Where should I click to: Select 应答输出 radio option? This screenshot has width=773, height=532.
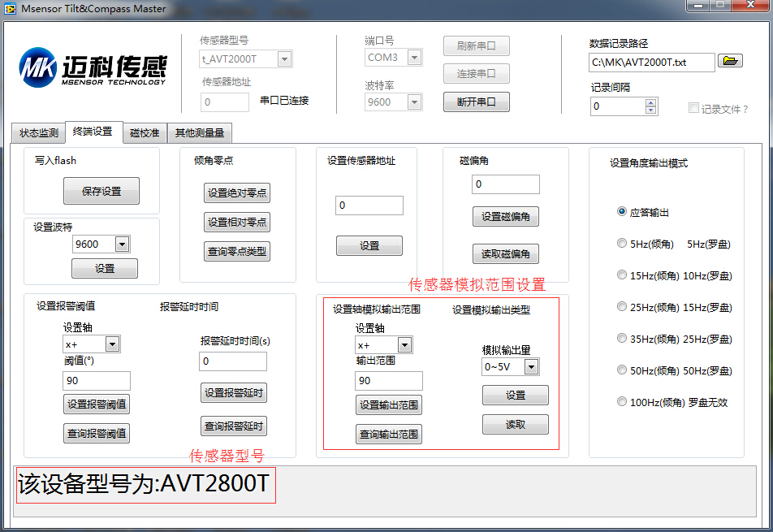tap(622, 211)
